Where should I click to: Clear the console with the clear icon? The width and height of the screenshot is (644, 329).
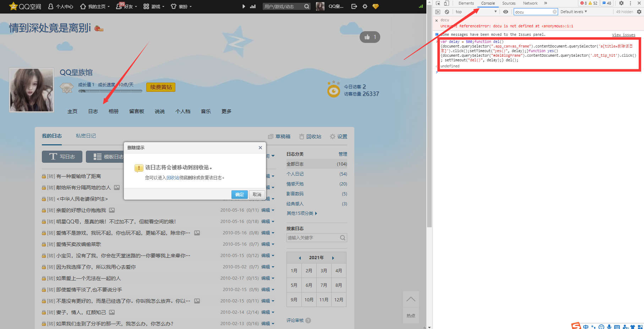click(447, 12)
